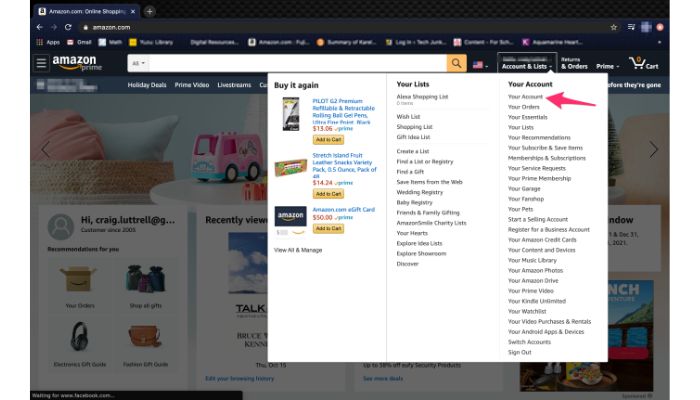Open Your Recommendations
The height and width of the screenshot is (400, 700).
pyautogui.click(x=539, y=138)
